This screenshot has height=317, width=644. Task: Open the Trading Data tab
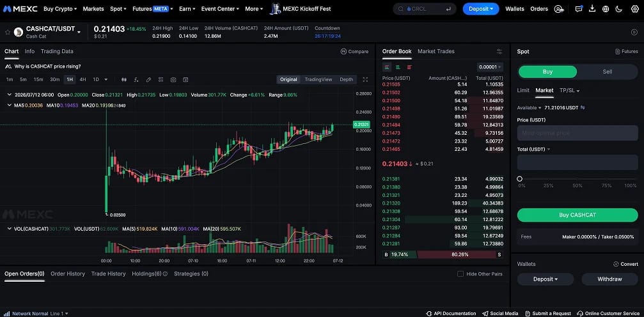(57, 51)
